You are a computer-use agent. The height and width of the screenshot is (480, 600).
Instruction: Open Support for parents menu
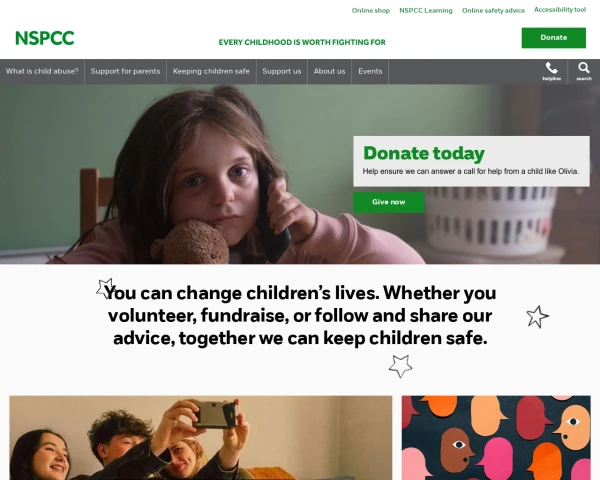tap(126, 72)
